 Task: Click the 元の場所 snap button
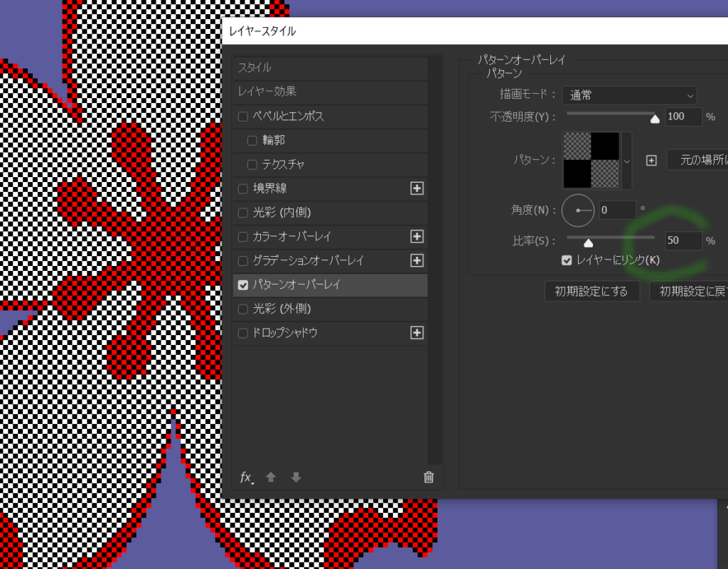click(698, 160)
